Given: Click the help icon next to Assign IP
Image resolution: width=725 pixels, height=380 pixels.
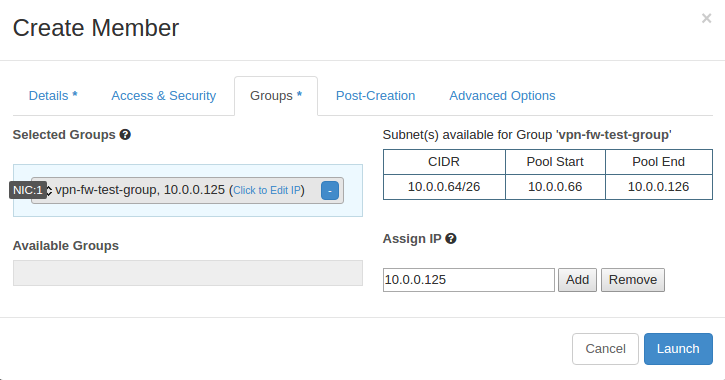Looking at the screenshot, I should 451,239.
